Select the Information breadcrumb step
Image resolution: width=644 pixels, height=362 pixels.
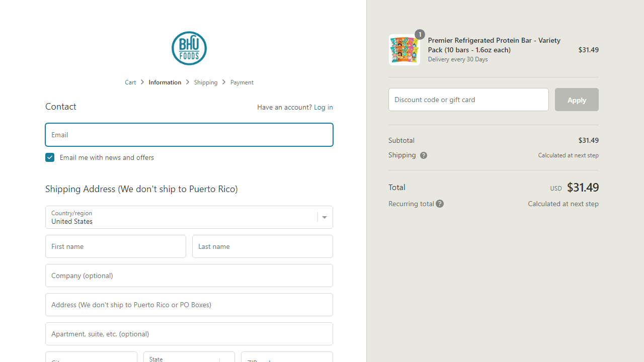coord(165,82)
